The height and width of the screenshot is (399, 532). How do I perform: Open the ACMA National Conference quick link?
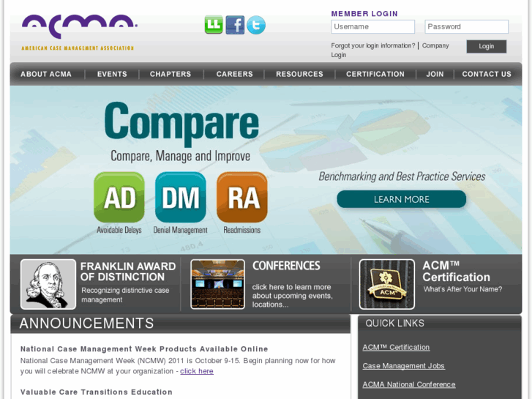pyautogui.click(x=409, y=384)
